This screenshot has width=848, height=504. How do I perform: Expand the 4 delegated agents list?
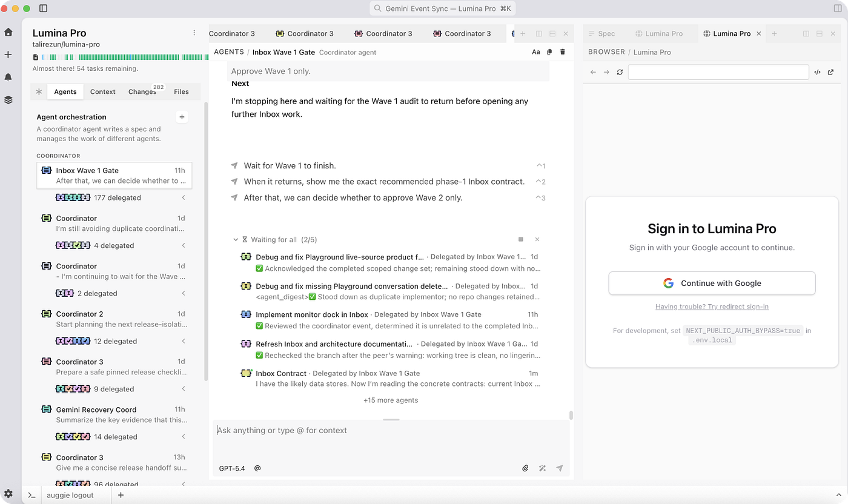(x=184, y=245)
